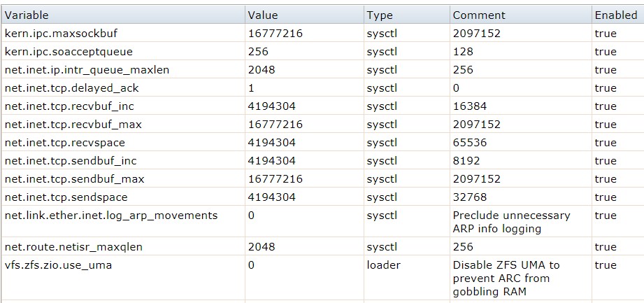Click the 'Disable ZFS UMA' comment cell

(x=506, y=278)
